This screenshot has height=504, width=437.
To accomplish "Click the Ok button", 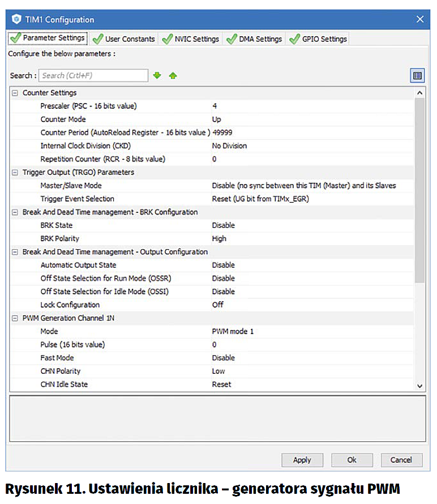I will click(352, 460).
